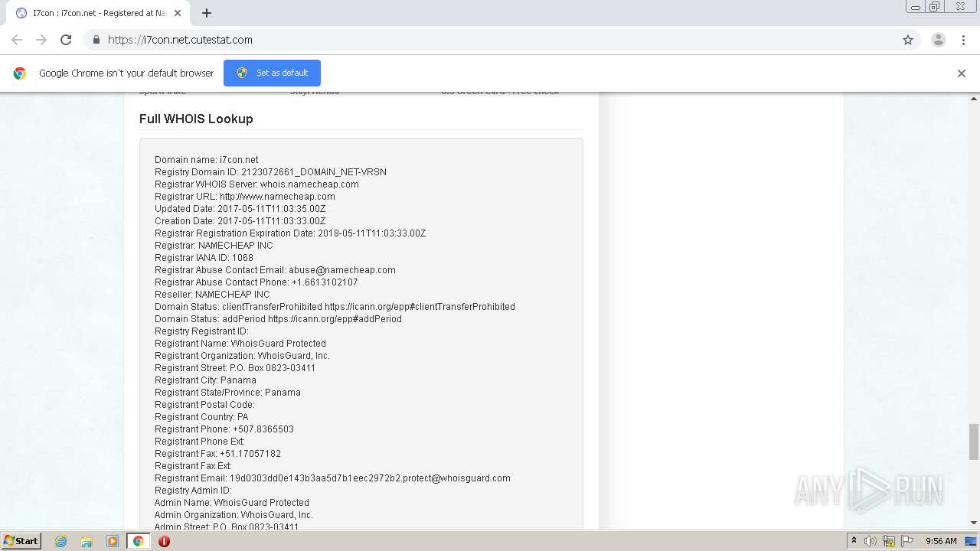The image size is (980, 551).
Task: Switch to Chrome taskbar button
Action: coord(139,541)
